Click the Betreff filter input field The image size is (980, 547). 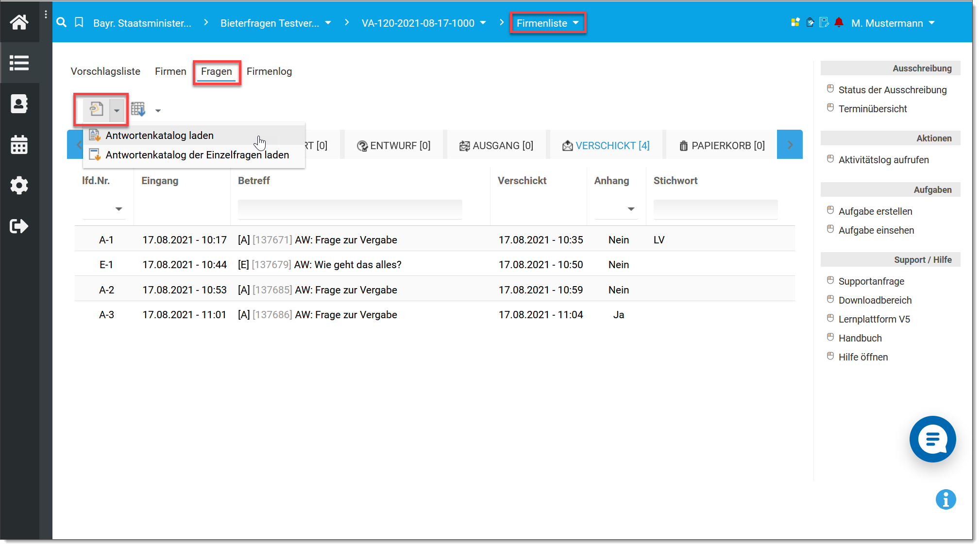(350, 209)
